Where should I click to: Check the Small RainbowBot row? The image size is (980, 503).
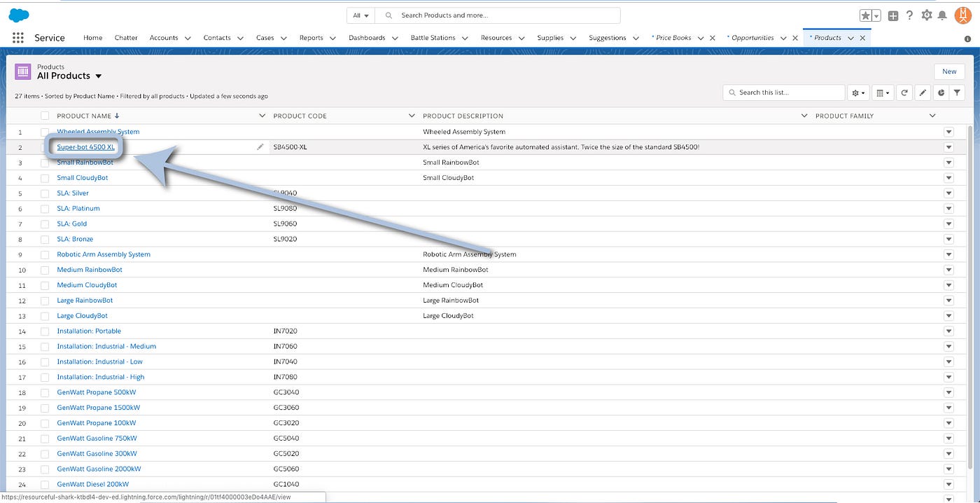pos(45,163)
